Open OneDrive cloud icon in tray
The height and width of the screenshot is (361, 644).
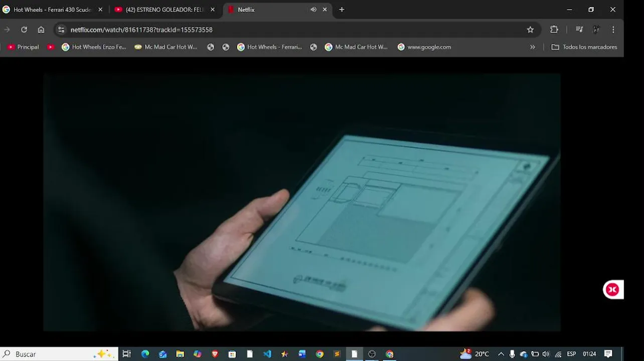coord(524,354)
